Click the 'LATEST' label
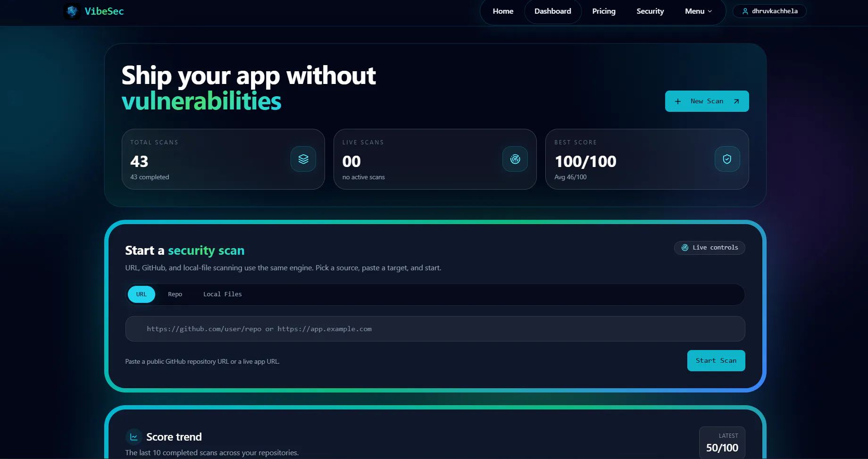 pyautogui.click(x=728, y=436)
